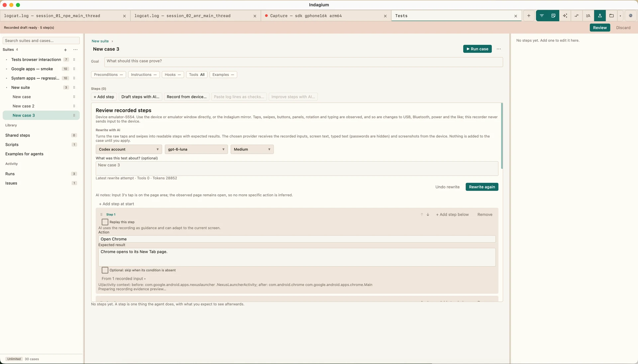Click the flask Tests icon in toolbar
638x364 pixels.
pos(600,16)
